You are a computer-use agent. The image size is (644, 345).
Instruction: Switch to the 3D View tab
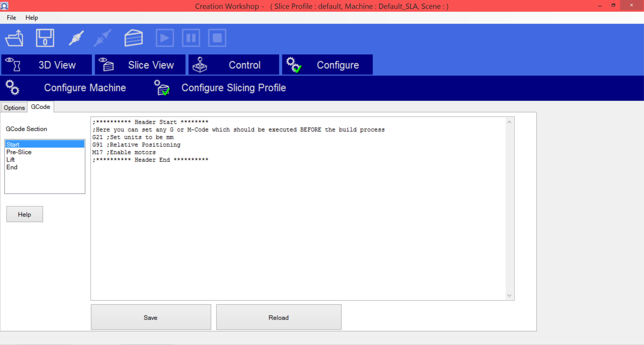[x=47, y=65]
